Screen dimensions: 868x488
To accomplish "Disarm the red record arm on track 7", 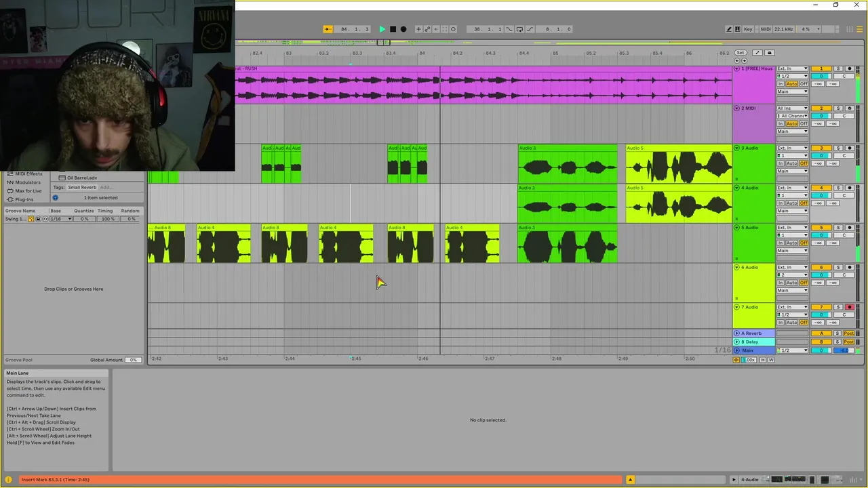I will (x=849, y=307).
